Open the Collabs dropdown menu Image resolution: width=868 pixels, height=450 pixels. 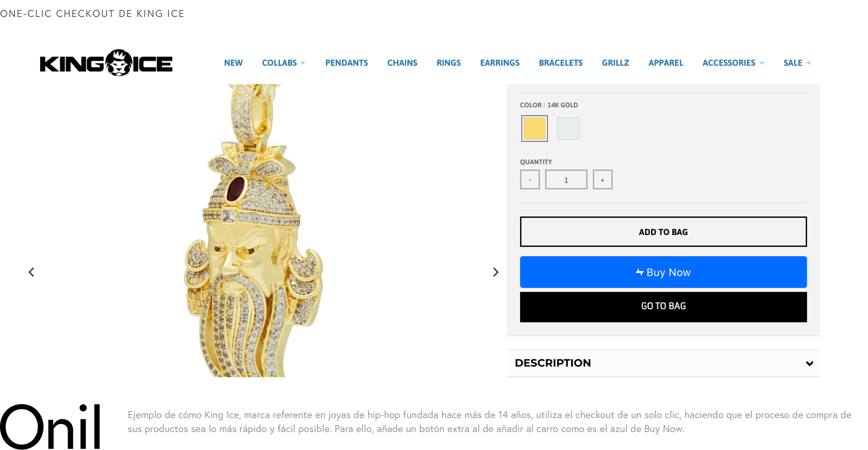click(283, 63)
